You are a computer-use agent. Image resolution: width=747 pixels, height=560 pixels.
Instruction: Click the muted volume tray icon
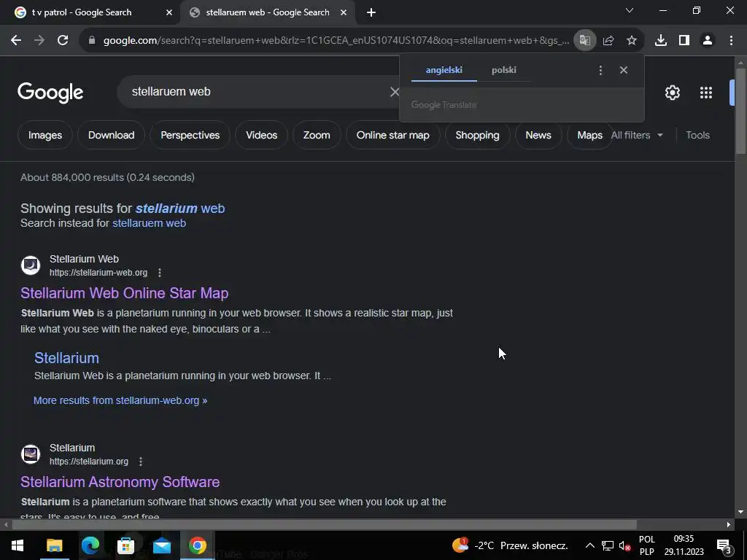pyautogui.click(x=624, y=545)
